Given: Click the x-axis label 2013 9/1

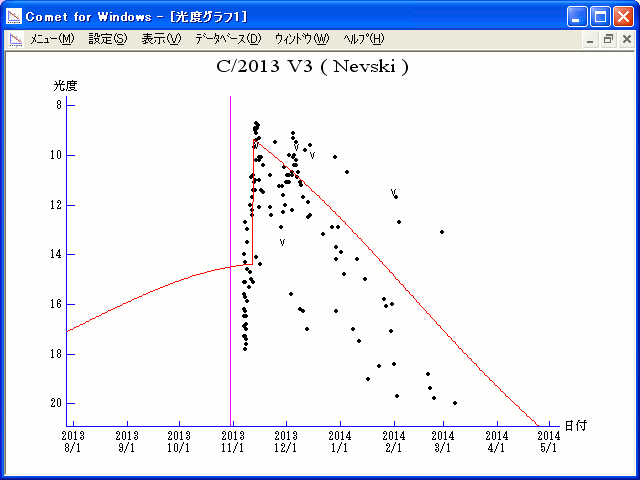Looking at the screenshot, I should coord(127,442).
